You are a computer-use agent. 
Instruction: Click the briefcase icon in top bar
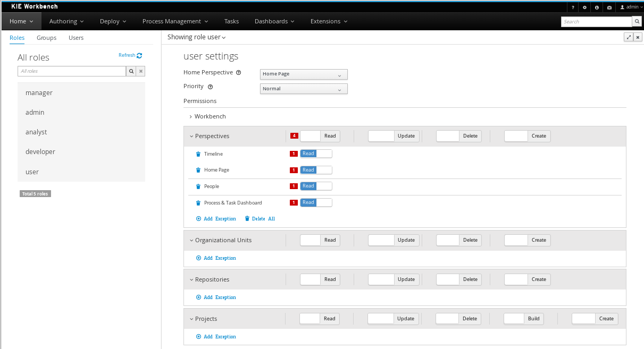[x=609, y=7]
